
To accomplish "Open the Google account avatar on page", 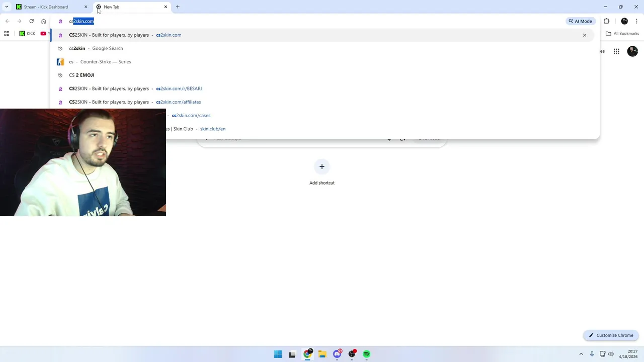I will [632, 51].
